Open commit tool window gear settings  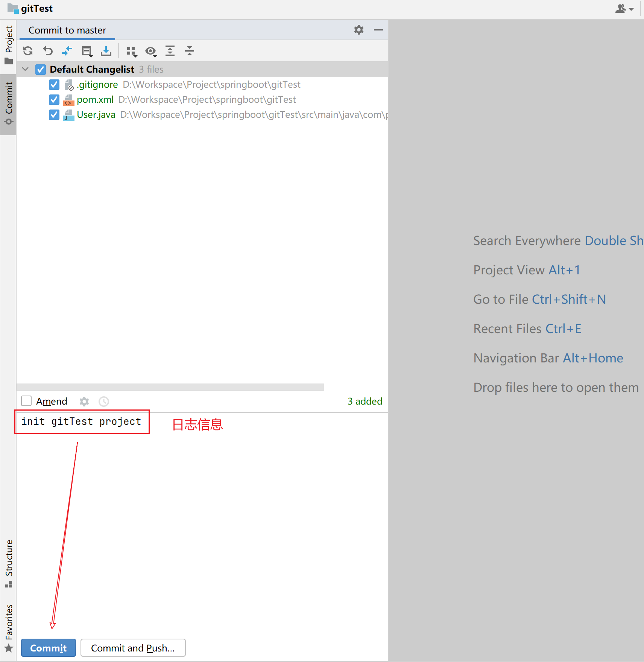pyautogui.click(x=358, y=30)
